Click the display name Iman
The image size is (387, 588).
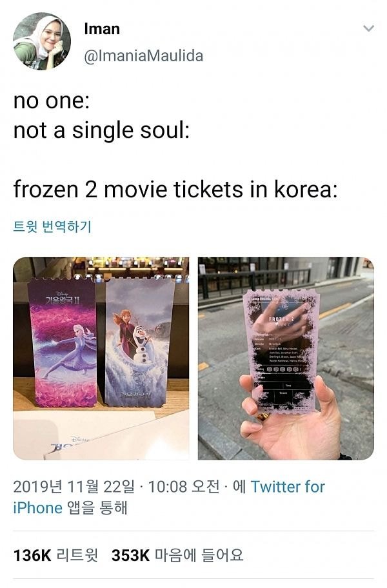click(102, 29)
